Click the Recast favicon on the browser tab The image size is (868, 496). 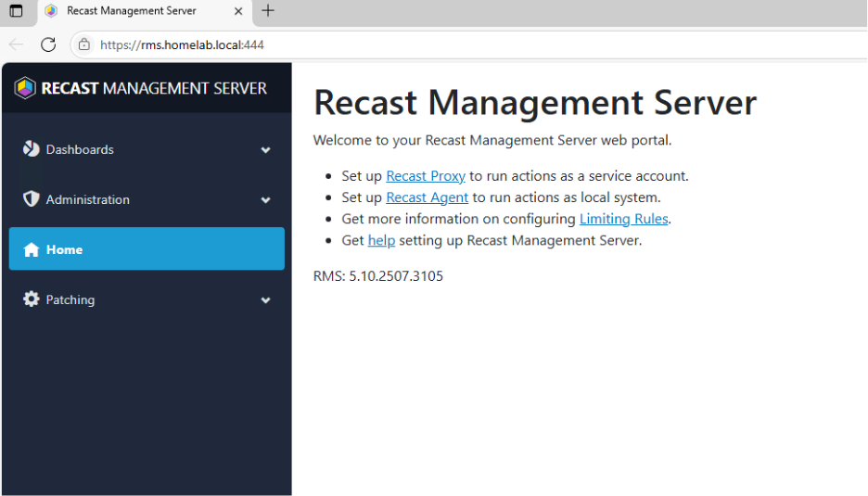click(x=51, y=11)
